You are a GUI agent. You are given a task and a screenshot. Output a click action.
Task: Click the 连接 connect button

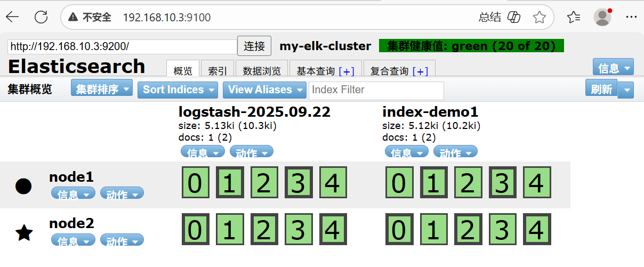[x=254, y=46]
